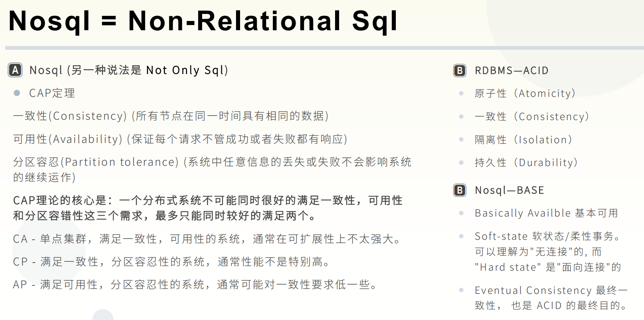Click the bullet before 原子性 (Atomicity)

point(461,94)
